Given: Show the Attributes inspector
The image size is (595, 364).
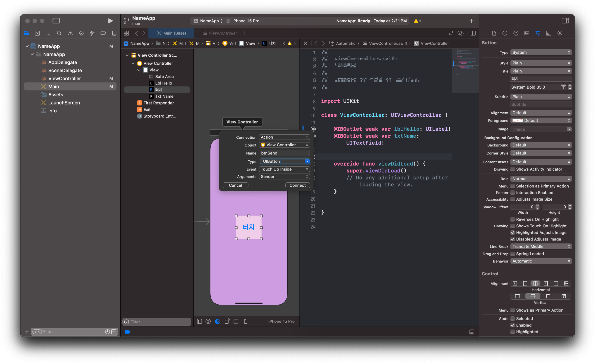Looking at the screenshot, I should click(537, 33).
